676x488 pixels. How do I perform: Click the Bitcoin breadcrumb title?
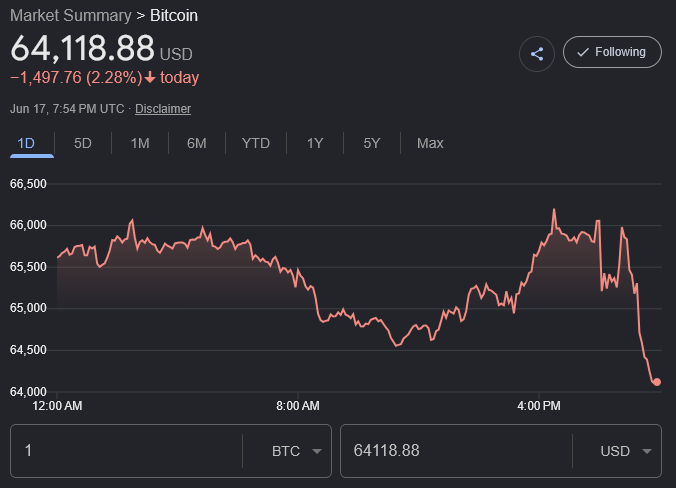(x=174, y=16)
